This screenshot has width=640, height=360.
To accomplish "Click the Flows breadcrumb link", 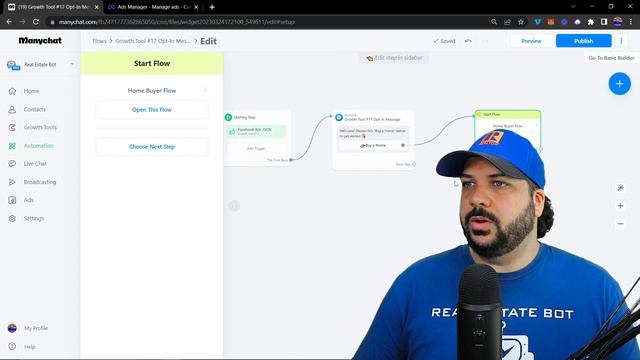I will tap(99, 41).
